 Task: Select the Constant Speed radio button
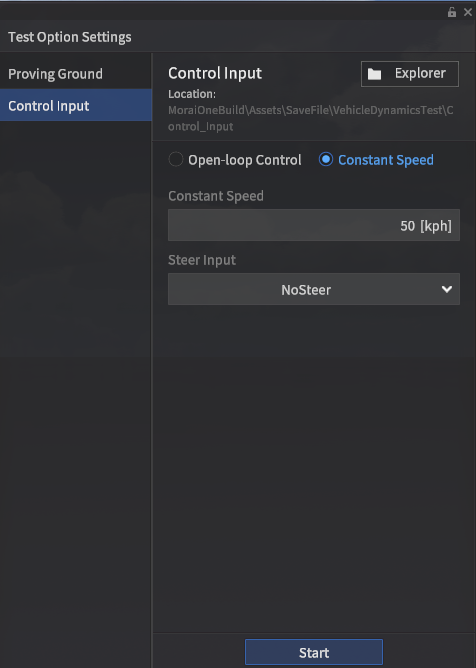click(x=326, y=160)
